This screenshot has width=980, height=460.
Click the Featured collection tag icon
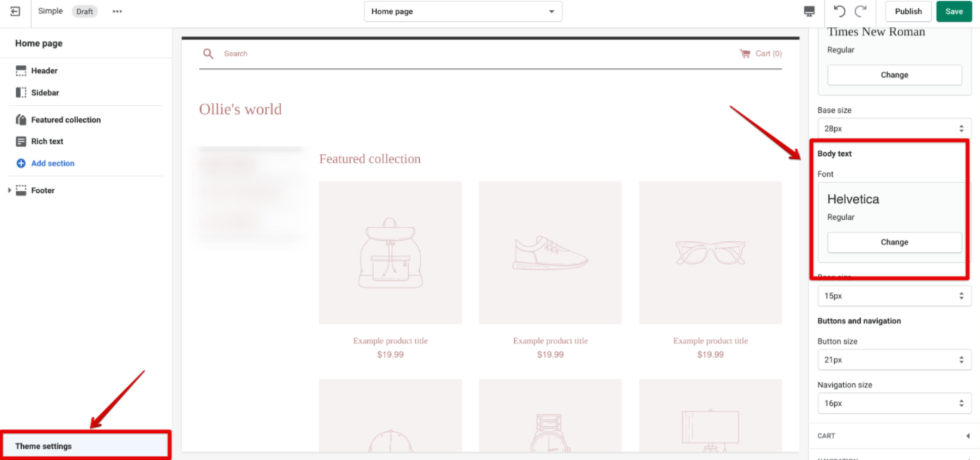(21, 120)
